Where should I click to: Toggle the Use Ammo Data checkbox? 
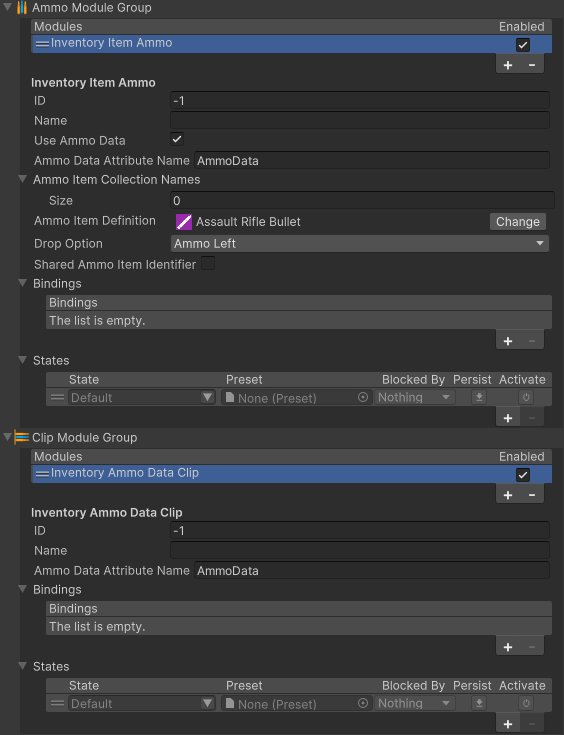(177, 139)
